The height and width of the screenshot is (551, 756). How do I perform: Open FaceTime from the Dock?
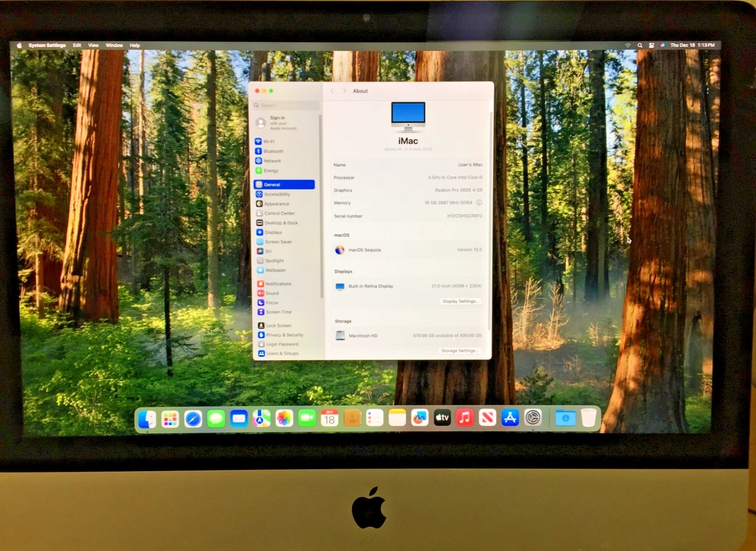(x=306, y=417)
